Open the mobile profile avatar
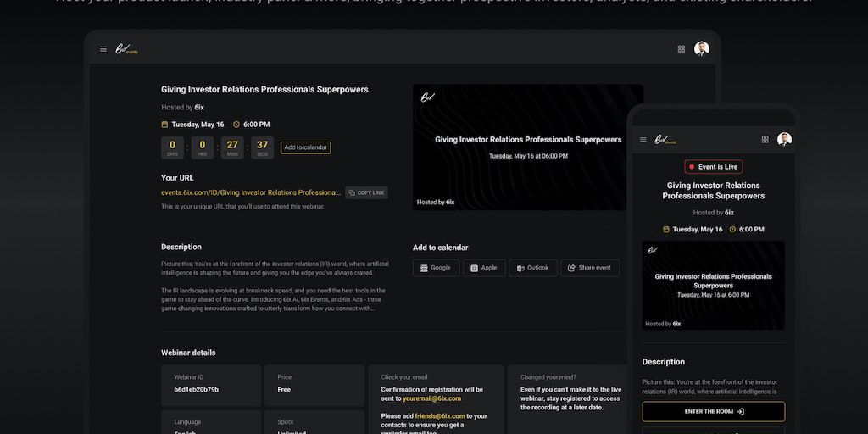Viewport: 868px width, 434px height. point(784,140)
